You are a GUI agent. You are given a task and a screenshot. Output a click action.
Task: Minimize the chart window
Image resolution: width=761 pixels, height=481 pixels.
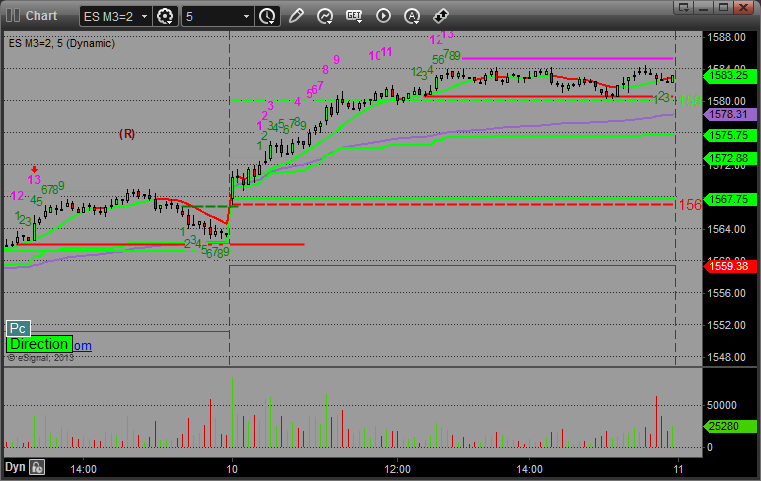coord(704,7)
